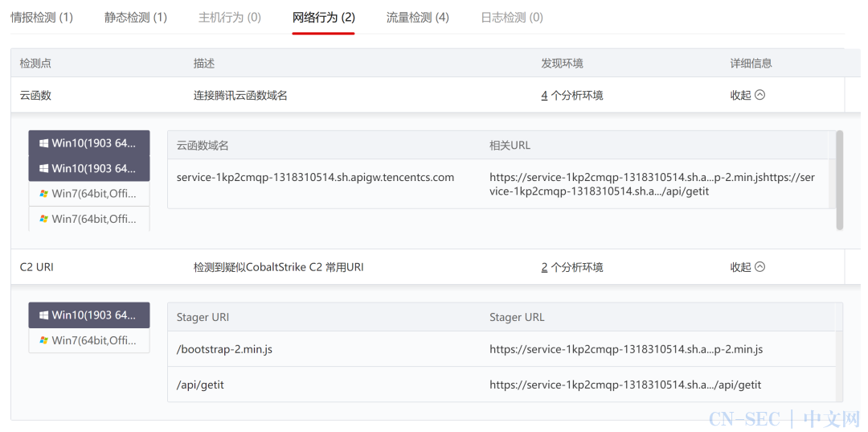This screenshot has width=868, height=432.
Task: Click the 详细信息 column header
Action: [751, 63]
